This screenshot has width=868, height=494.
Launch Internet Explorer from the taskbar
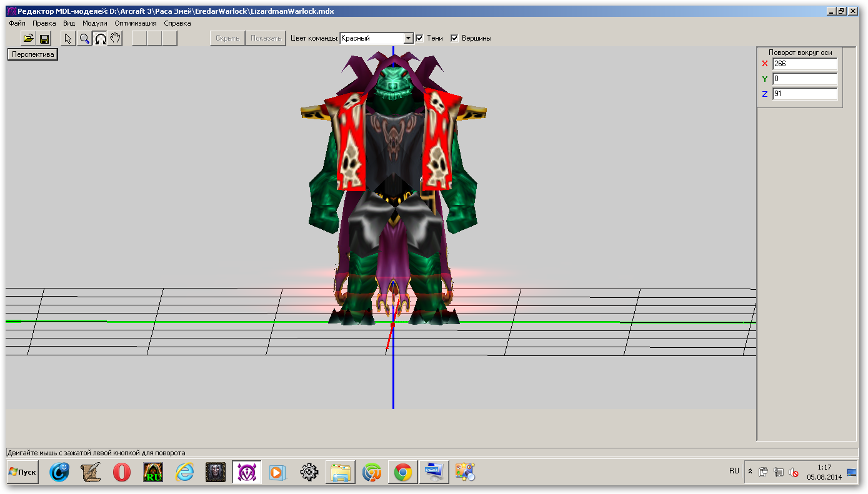(x=184, y=473)
